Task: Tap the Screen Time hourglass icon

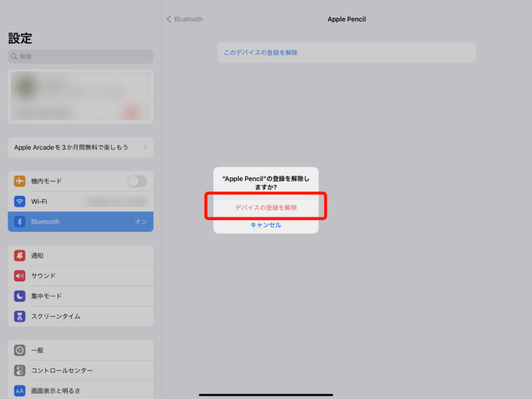Action: tap(20, 316)
